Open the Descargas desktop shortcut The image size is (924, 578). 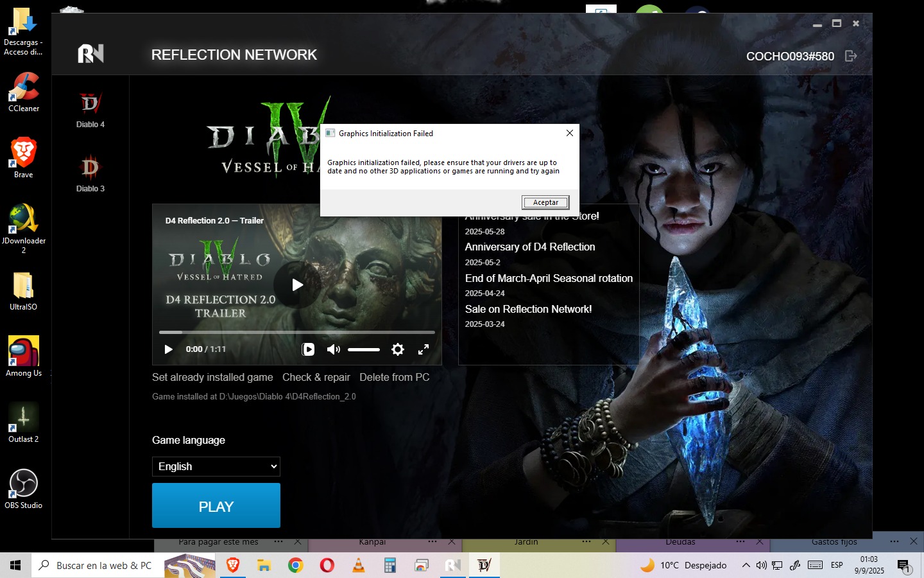[x=23, y=32]
